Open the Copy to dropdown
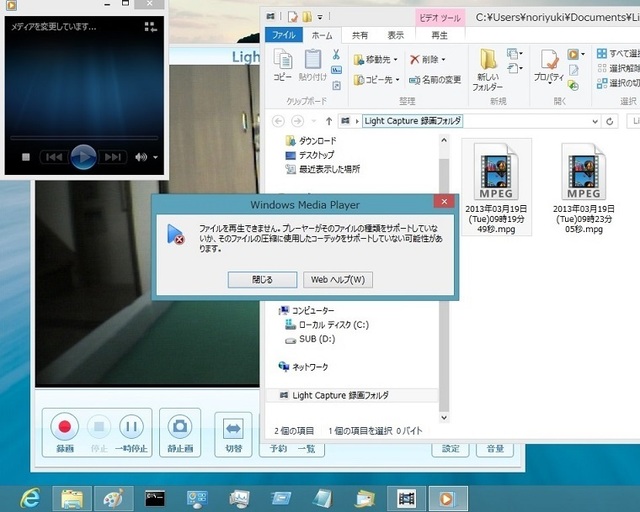Viewport: 640px width, 512px height. (376, 80)
